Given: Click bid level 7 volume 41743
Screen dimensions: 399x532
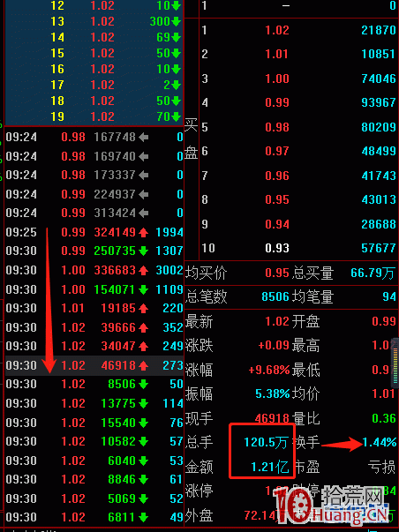Looking at the screenshot, I should (379, 176).
